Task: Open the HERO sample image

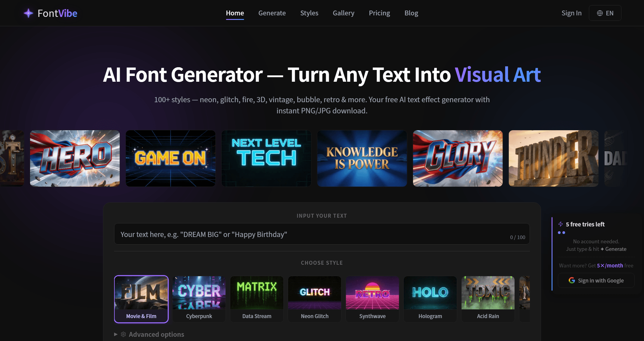Action: [x=75, y=158]
